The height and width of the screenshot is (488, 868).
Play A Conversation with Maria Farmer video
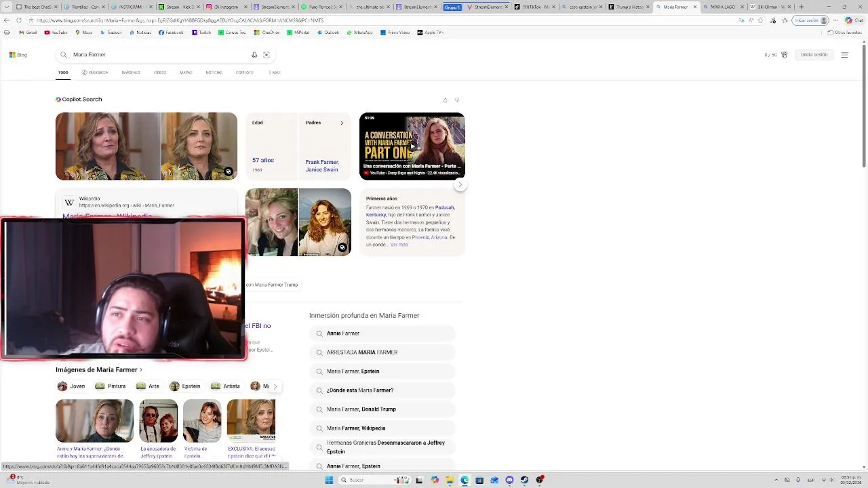point(412,146)
